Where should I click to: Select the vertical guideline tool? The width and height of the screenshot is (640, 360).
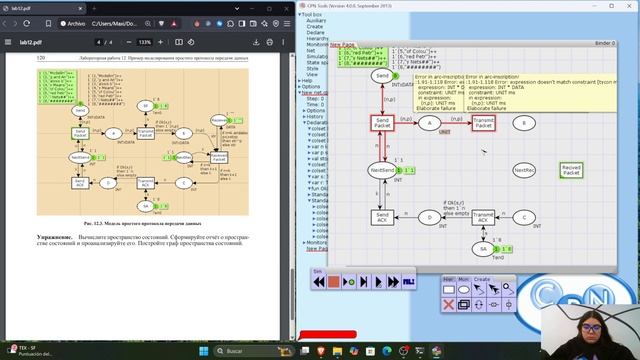click(x=509, y=304)
